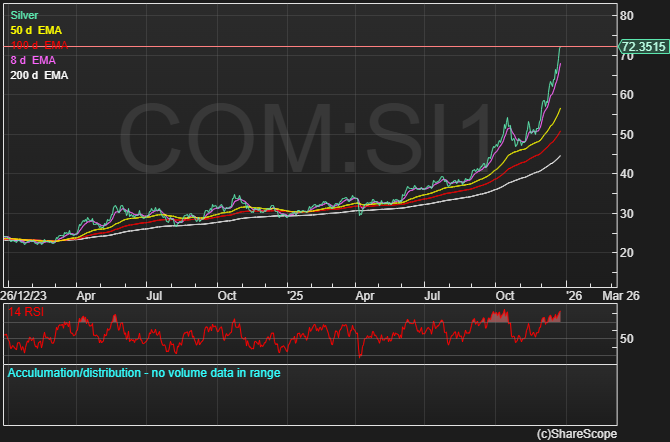Click the RSI 50 level axis label

(627, 339)
